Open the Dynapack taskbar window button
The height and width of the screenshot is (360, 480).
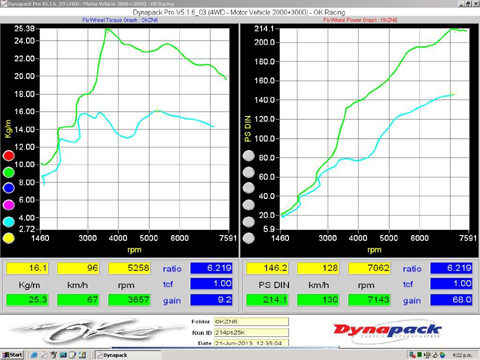pyautogui.click(x=128, y=355)
